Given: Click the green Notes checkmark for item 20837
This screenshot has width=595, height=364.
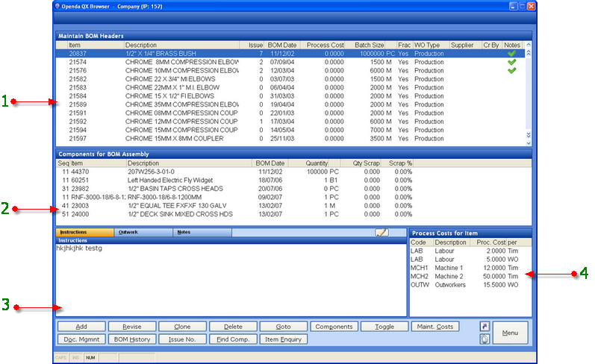Looking at the screenshot, I should [511, 54].
